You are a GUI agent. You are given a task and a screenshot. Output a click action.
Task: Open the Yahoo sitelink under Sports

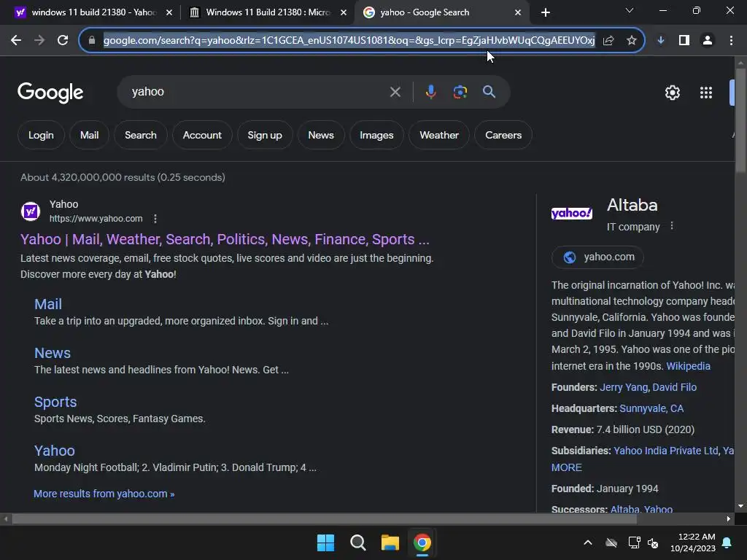(54, 451)
